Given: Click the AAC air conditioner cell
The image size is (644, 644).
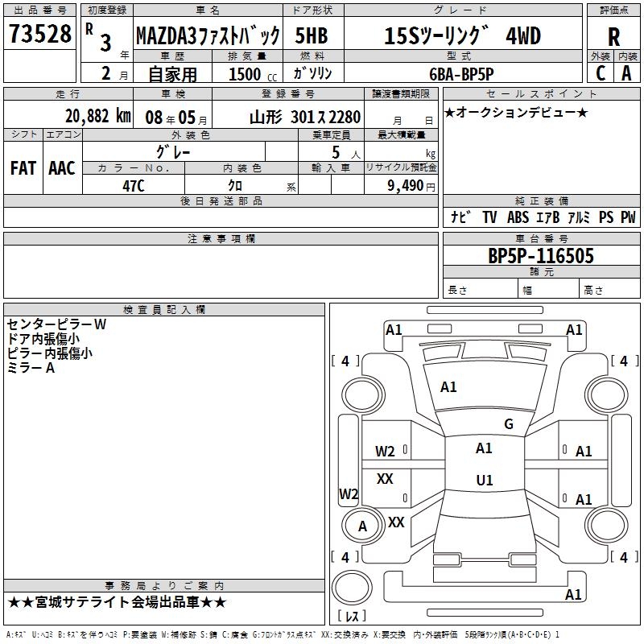Looking at the screenshot, I should point(62,167).
